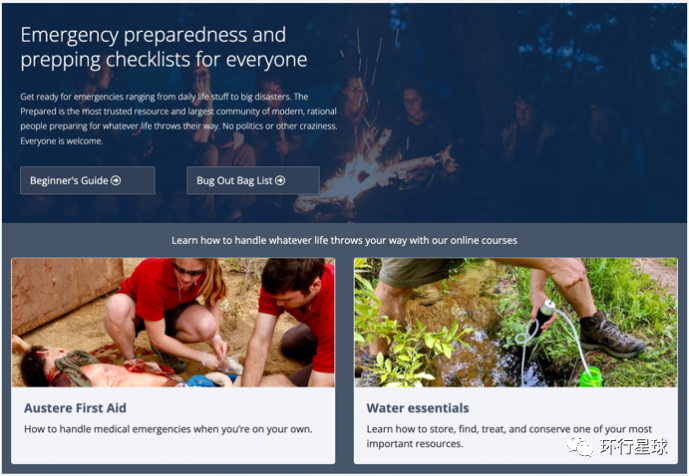
Task: Select the Water essentials course title
Action: click(x=418, y=408)
